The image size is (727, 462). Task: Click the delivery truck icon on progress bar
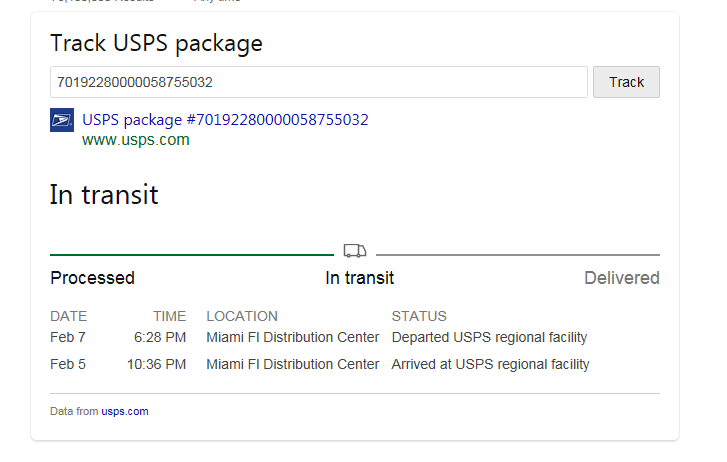pyautogui.click(x=355, y=251)
